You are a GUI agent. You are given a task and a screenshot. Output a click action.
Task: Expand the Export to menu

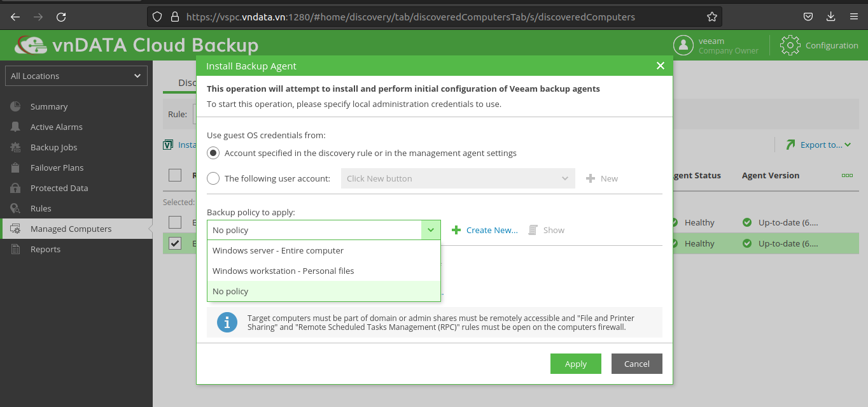point(819,145)
